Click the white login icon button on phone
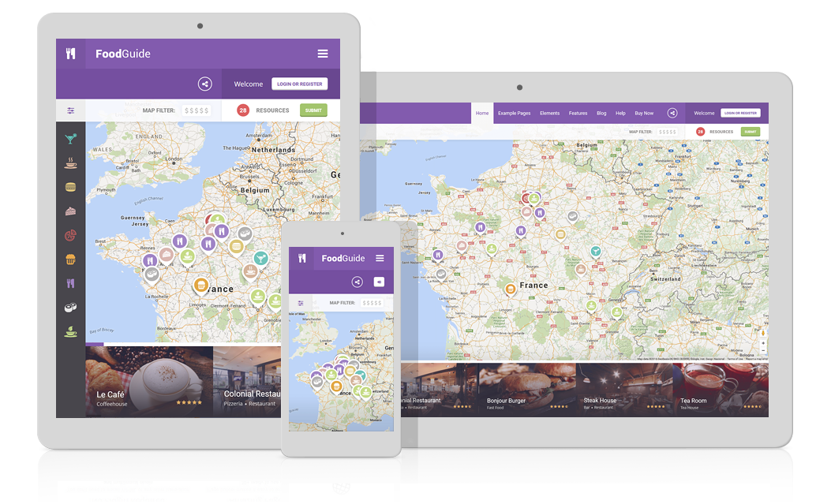This screenshot has width=816, height=504. tap(380, 282)
